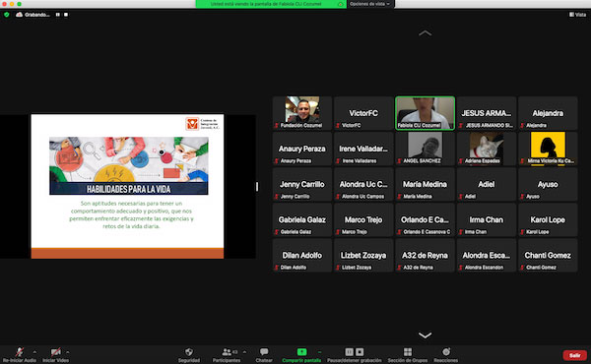Click the green screen sharing notification bar
The height and width of the screenshot is (364, 591).
(271, 4)
